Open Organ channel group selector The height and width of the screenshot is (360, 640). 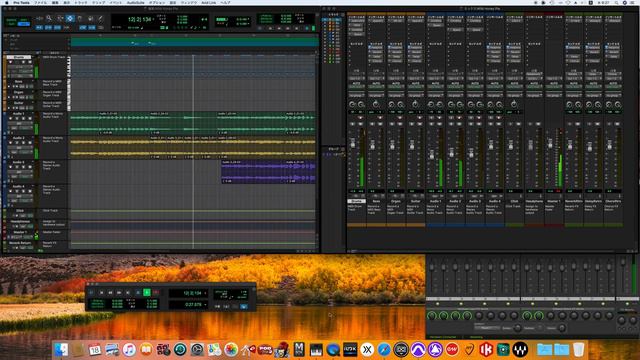[x=396, y=96]
